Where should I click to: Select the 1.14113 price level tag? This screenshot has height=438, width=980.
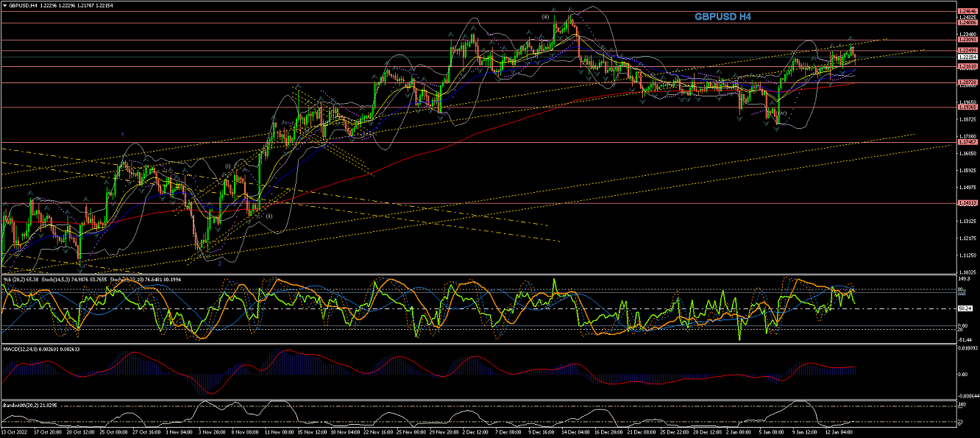pos(967,202)
